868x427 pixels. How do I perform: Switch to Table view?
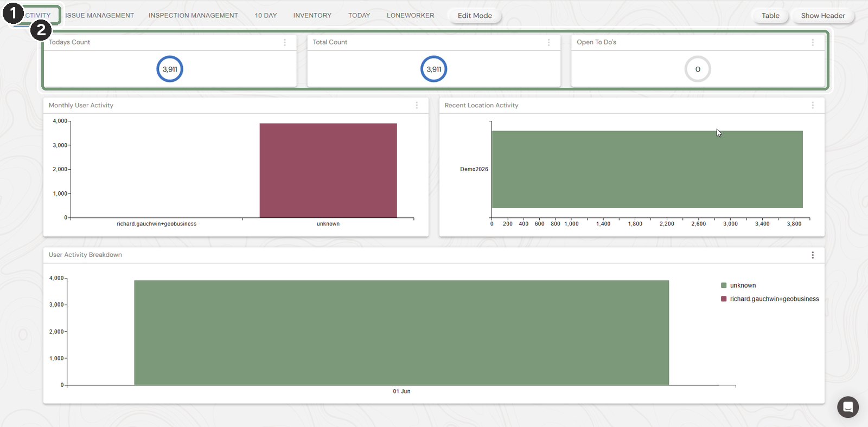770,16
